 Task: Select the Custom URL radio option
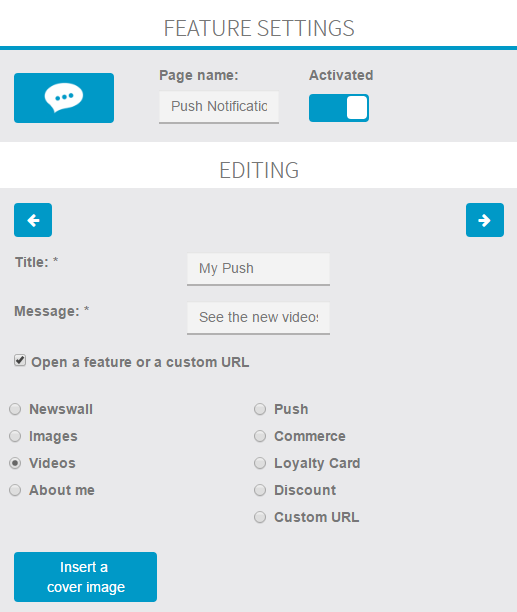click(260, 517)
